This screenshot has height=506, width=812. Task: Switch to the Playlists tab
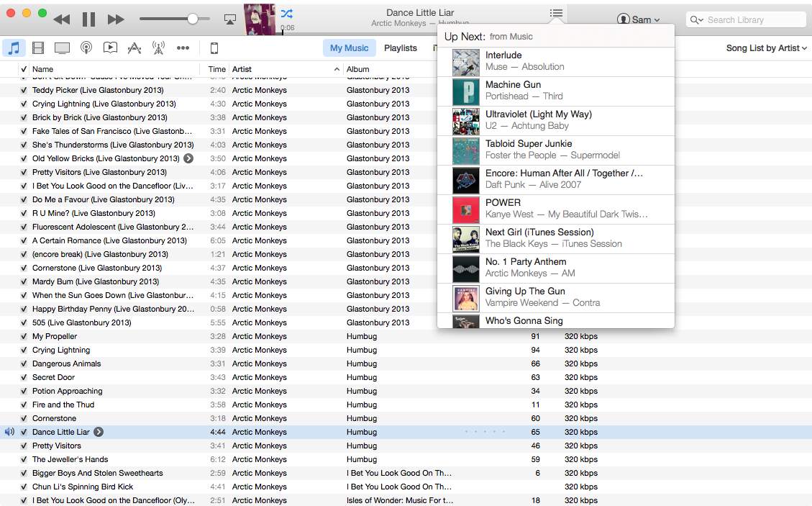401,48
